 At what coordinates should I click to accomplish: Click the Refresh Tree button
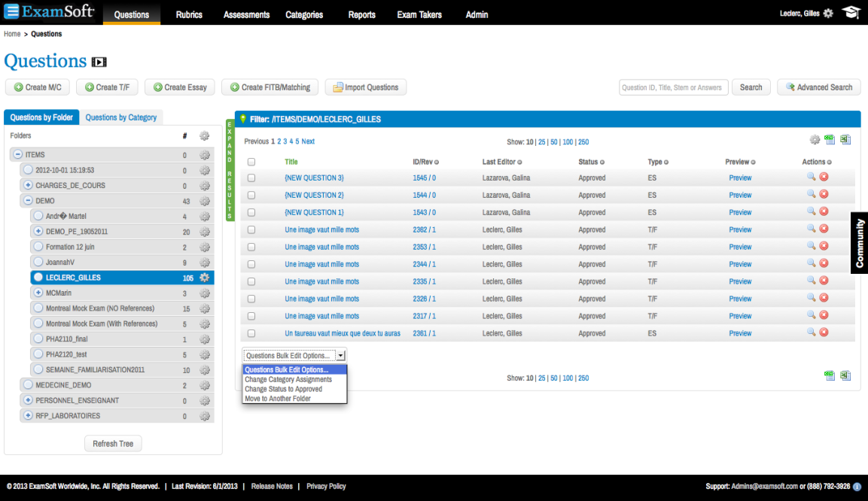(113, 444)
